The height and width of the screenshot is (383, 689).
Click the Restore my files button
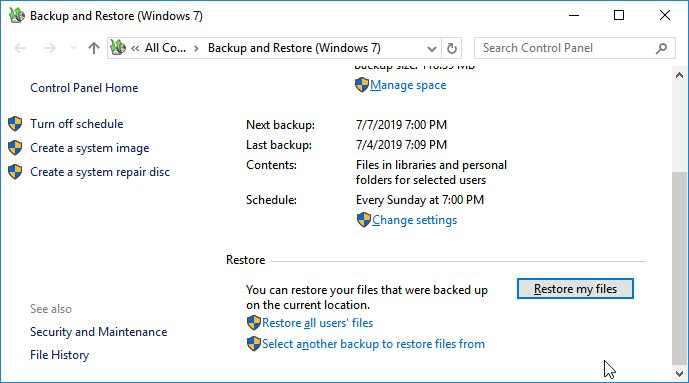[575, 289]
